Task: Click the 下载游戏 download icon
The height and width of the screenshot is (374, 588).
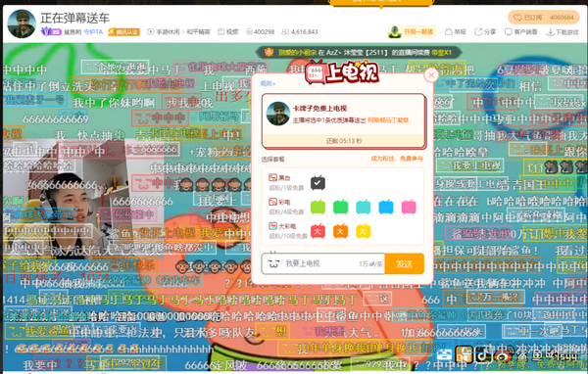Action: [563, 32]
